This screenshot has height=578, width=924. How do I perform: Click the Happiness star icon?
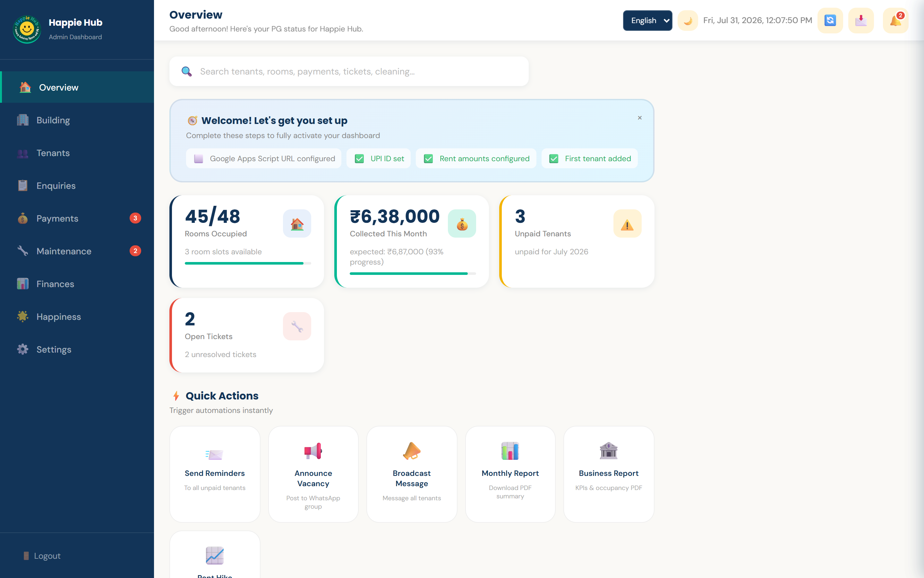click(x=22, y=317)
